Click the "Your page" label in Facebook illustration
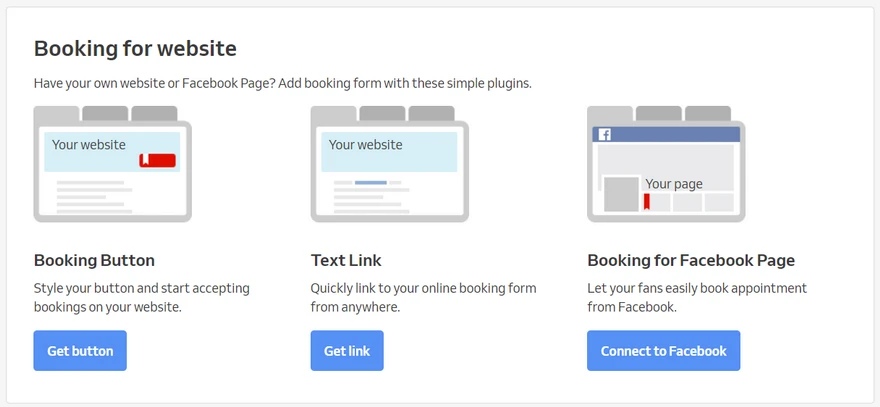 pos(674,183)
